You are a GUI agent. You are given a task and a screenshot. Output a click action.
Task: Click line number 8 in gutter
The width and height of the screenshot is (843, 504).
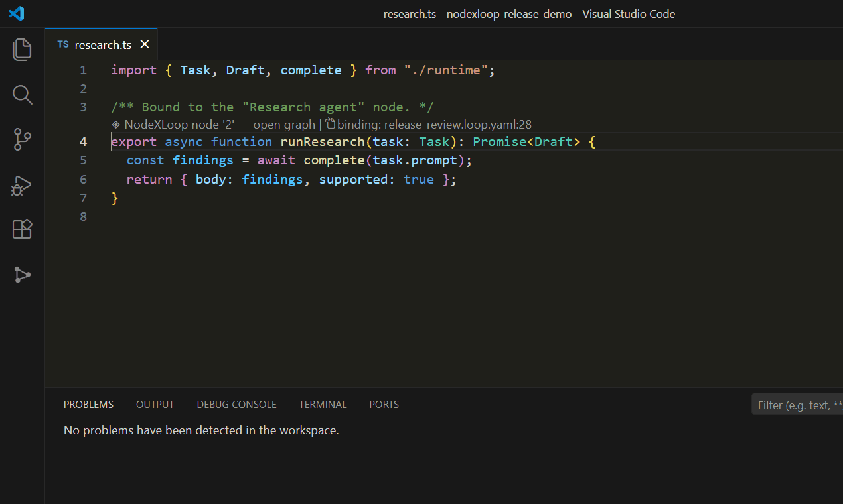coord(83,216)
